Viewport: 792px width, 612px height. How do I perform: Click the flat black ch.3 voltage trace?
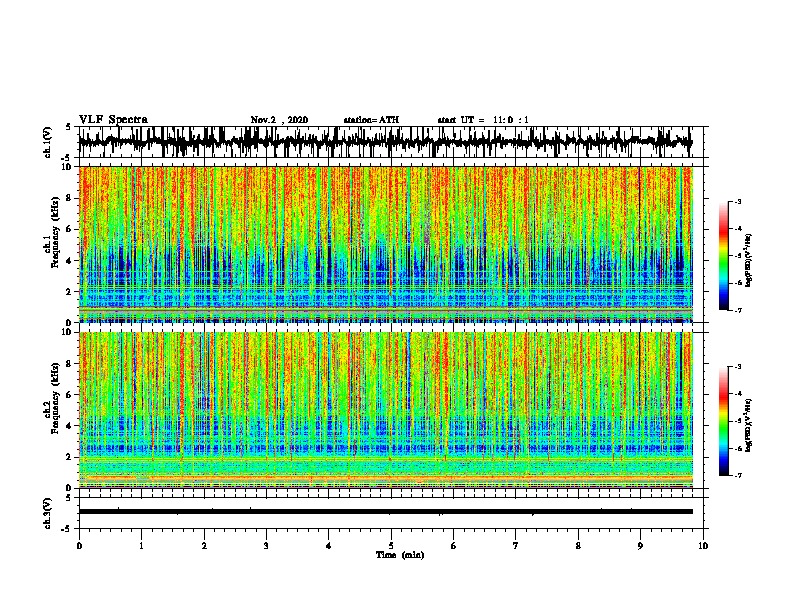(x=385, y=512)
